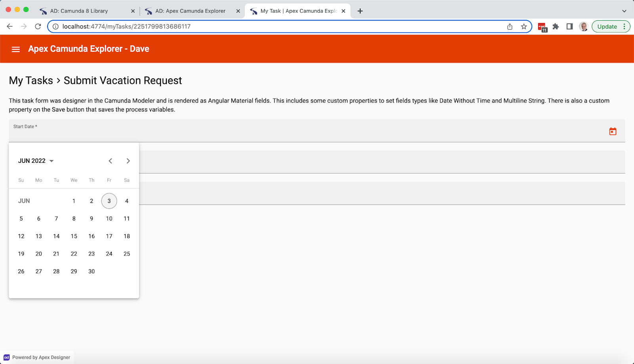
Task: Pick June 16 as start date
Action: click(x=92, y=236)
